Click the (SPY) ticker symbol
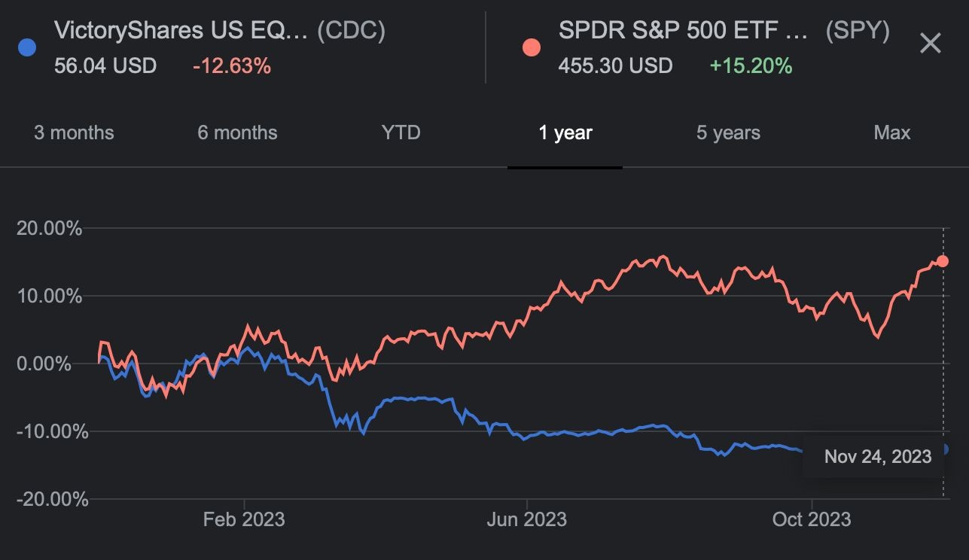This screenshot has height=560, width=969. [857, 31]
